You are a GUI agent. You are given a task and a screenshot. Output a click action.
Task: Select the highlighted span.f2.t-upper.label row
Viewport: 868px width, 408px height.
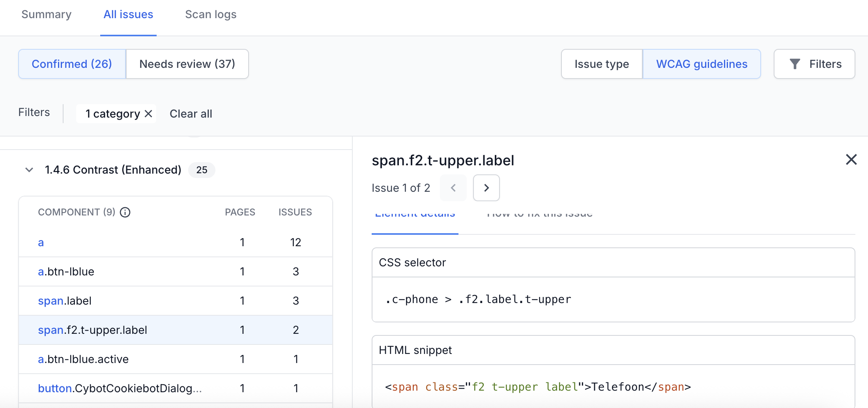tap(92, 330)
